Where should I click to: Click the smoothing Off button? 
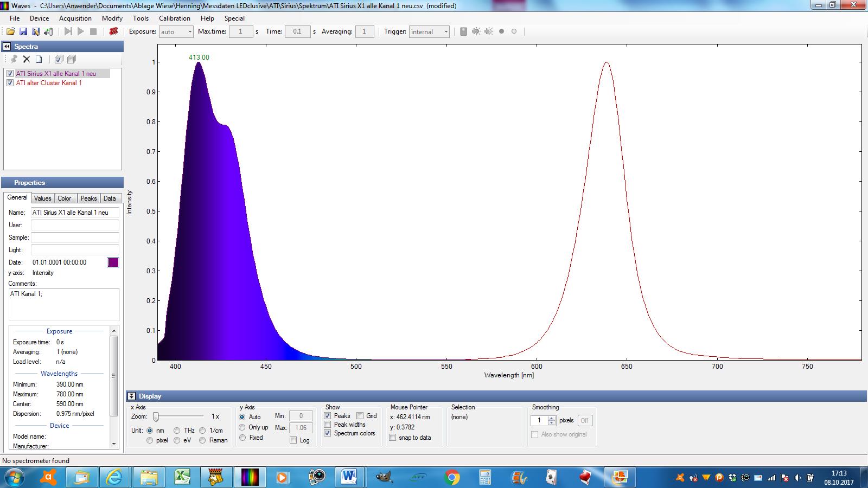coord(584,420)
